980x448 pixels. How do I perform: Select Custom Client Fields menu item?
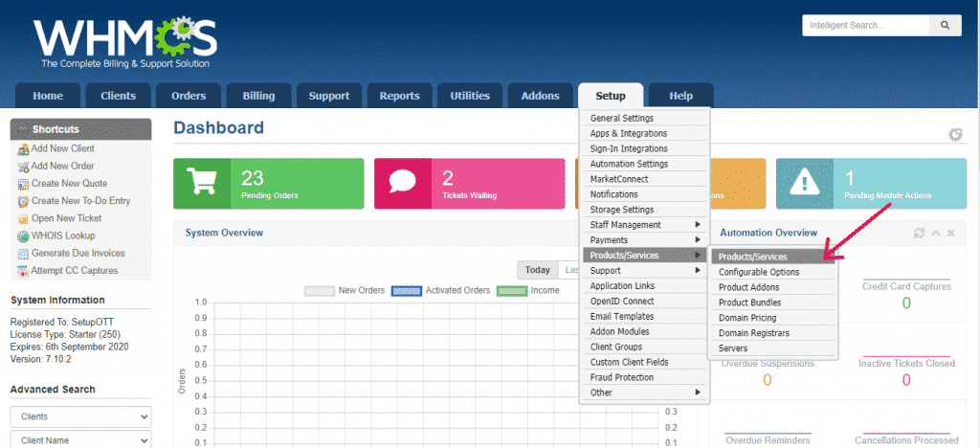[644, 362]
